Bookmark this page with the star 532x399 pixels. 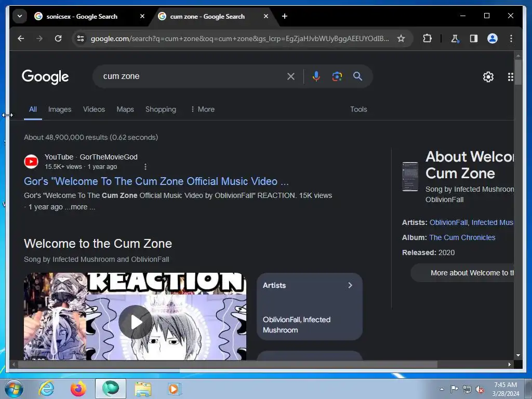[x=401, y=38]
